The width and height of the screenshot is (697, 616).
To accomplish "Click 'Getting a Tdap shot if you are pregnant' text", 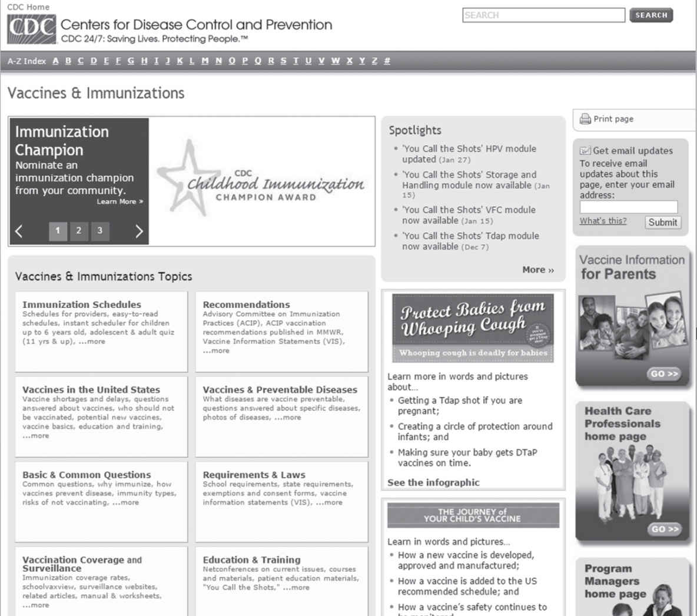I will coord(460,406).
